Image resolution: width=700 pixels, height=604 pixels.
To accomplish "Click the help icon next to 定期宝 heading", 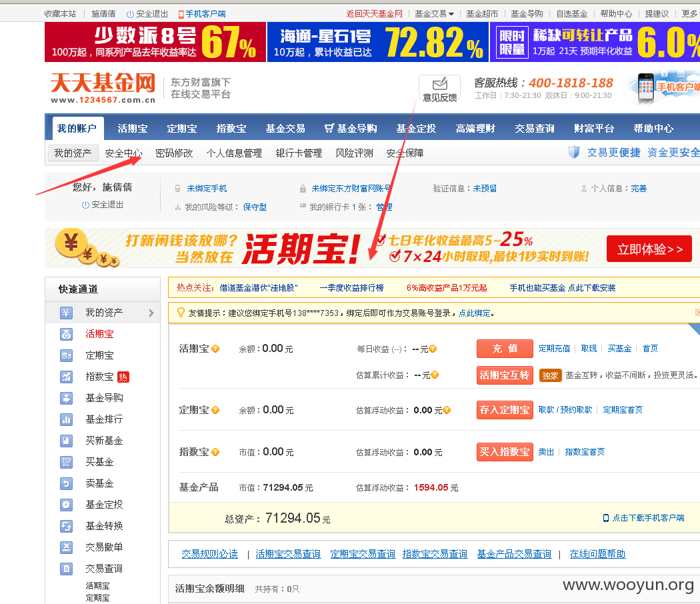I will (215, 410).
